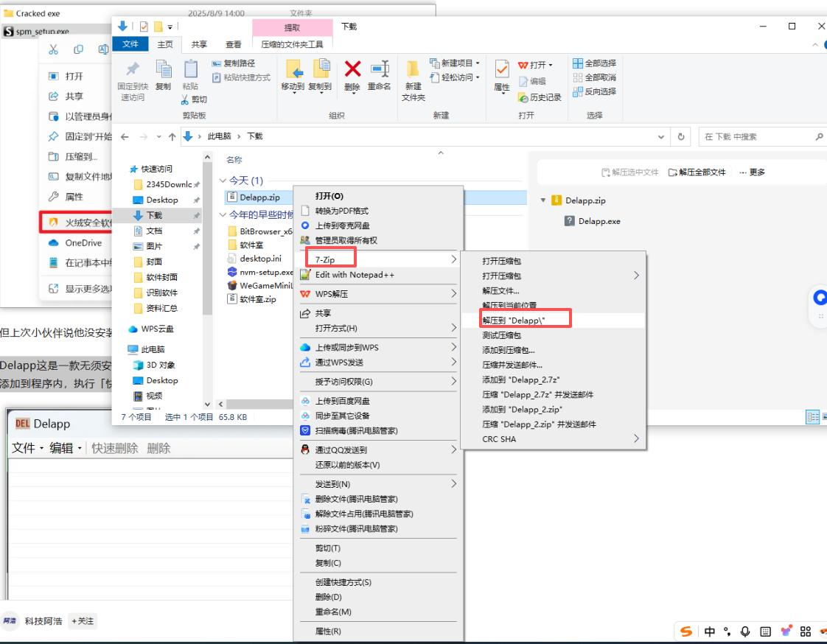Click the Back arrow in Explorer

click(125, 136)
